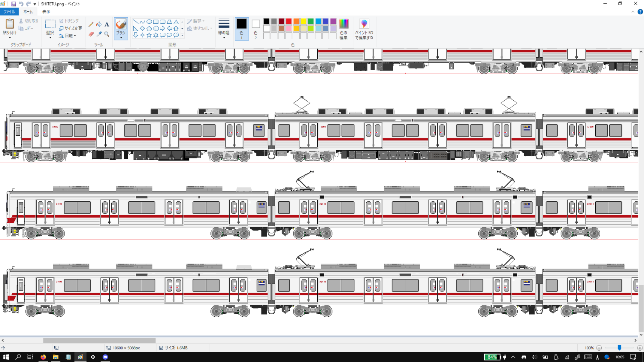Activate the Text tool

pyautogui.click(x=107, y=25)
